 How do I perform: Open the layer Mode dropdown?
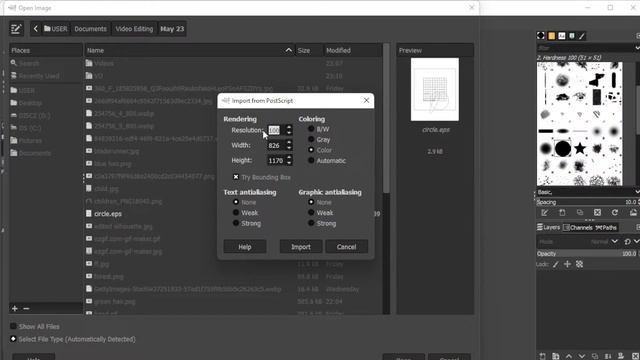(614, 242)
